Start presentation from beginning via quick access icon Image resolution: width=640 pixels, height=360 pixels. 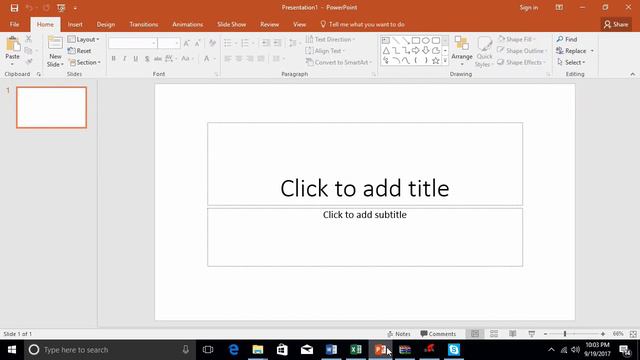click(61, 8)
